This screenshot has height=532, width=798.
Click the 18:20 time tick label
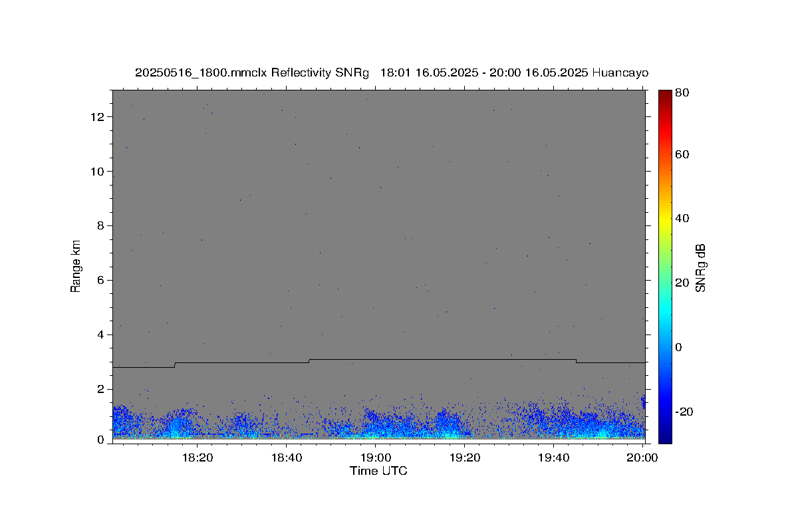click(x=198, y=457)
